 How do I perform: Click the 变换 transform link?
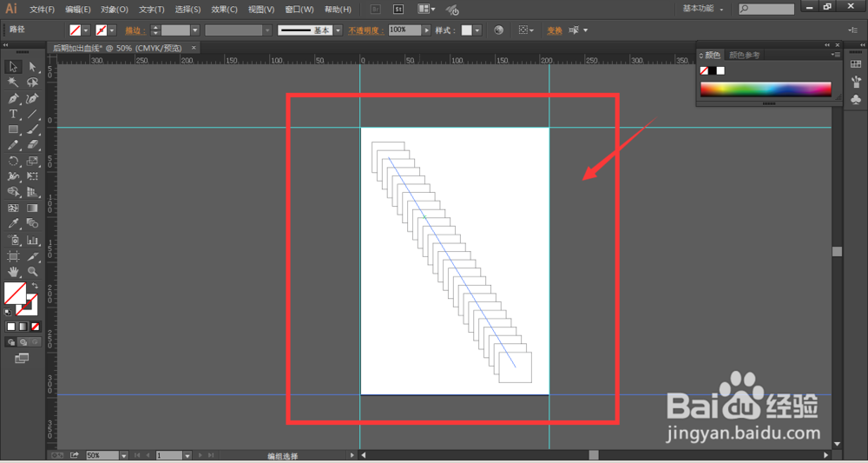pyautogui.click(x=554, y=30)
